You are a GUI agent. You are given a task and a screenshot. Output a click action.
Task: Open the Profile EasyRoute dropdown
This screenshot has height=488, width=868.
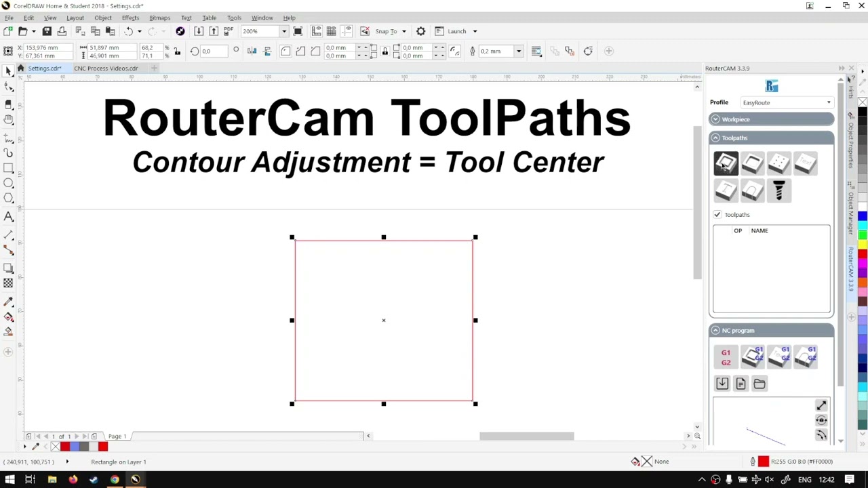tap(787, 102)
